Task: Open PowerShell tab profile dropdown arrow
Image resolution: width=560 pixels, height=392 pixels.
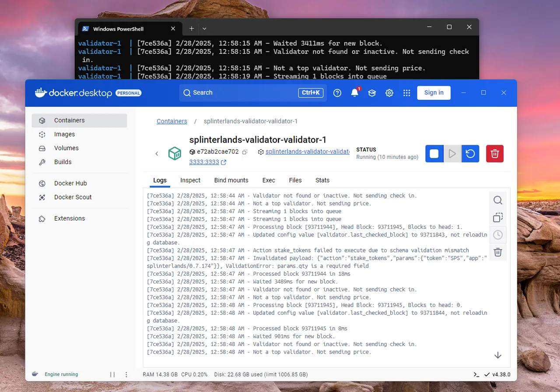Action: point(204,28)
